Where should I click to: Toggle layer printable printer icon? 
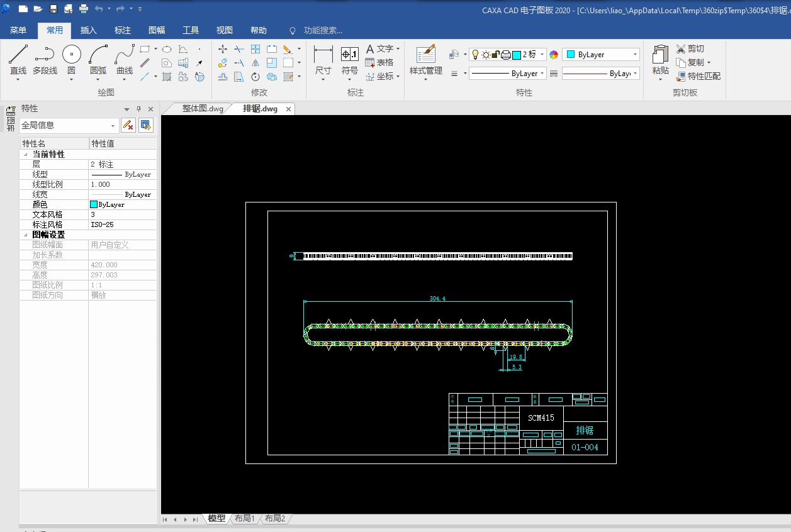(506, 55)
